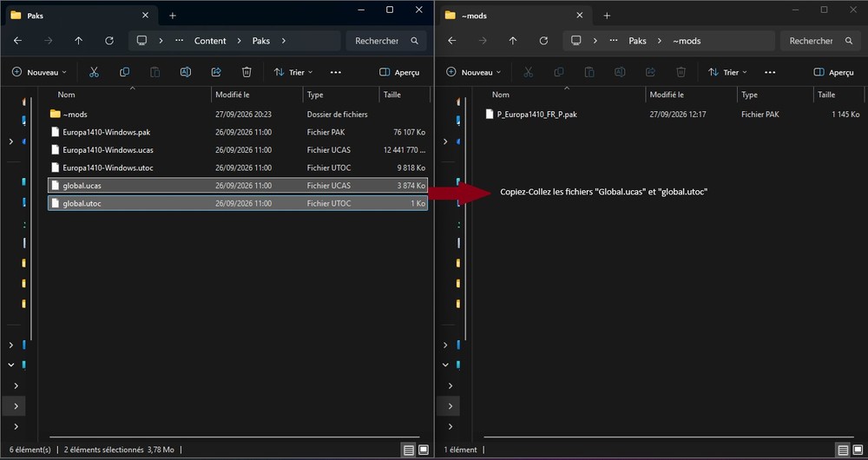
Task: Go back in the Paks window
Action: (17, 41)
